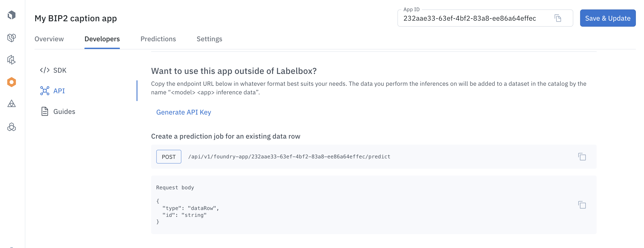Click the Guides document icon
This screenshot has height=248, width=644.
pyautogui.click(x=45, y=111)
